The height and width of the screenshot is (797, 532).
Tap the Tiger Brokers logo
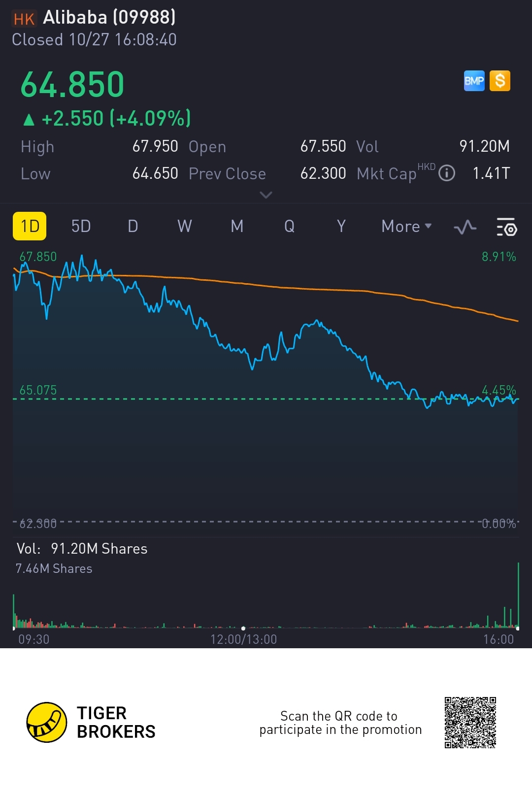coord(47,722)
